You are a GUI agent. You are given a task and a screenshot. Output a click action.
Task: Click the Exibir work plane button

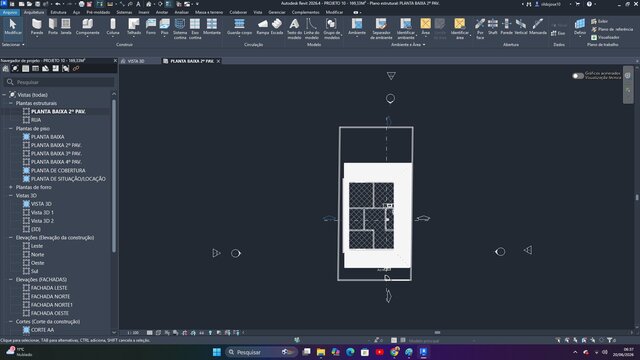pyautogui.click(x=599, y=21)
